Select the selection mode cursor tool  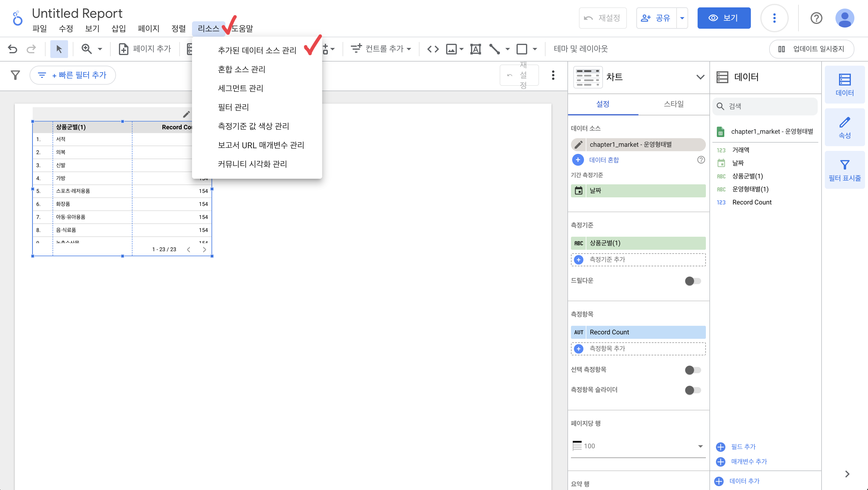point(59,49)
